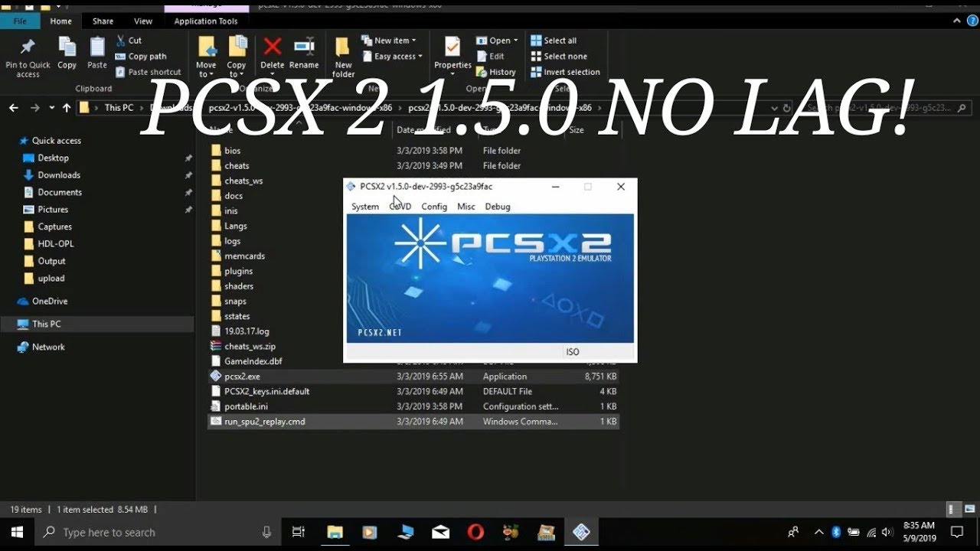
Task: Go up one folder level
Action: click(67, 108)
